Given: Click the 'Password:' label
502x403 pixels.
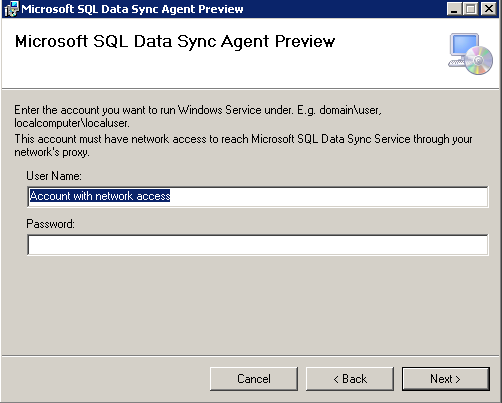Looking at the screenshot, I should (x=50, y=224).
